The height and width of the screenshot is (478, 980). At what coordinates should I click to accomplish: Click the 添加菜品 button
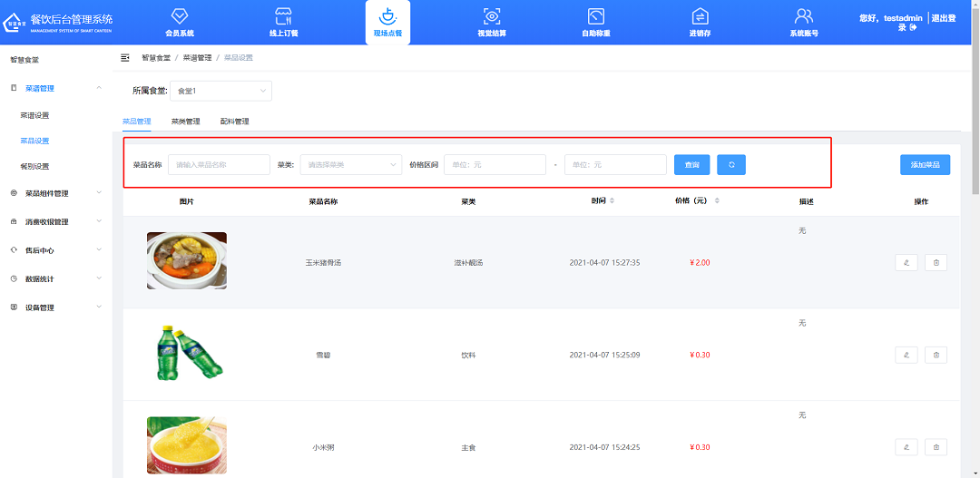[x=925, y=164]
